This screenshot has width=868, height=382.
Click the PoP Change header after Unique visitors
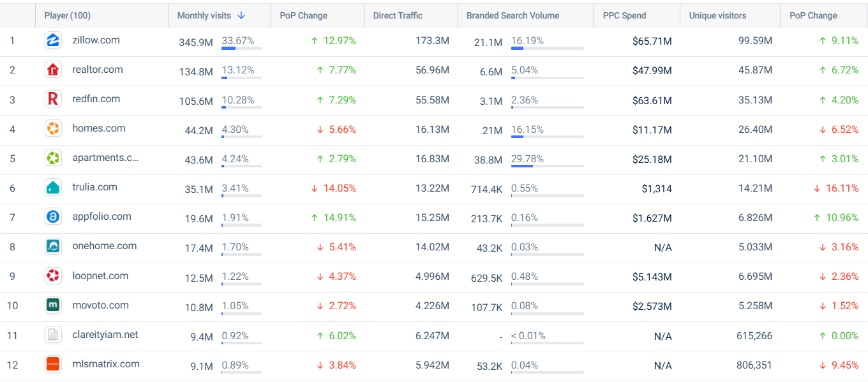[x=813, y=15]
